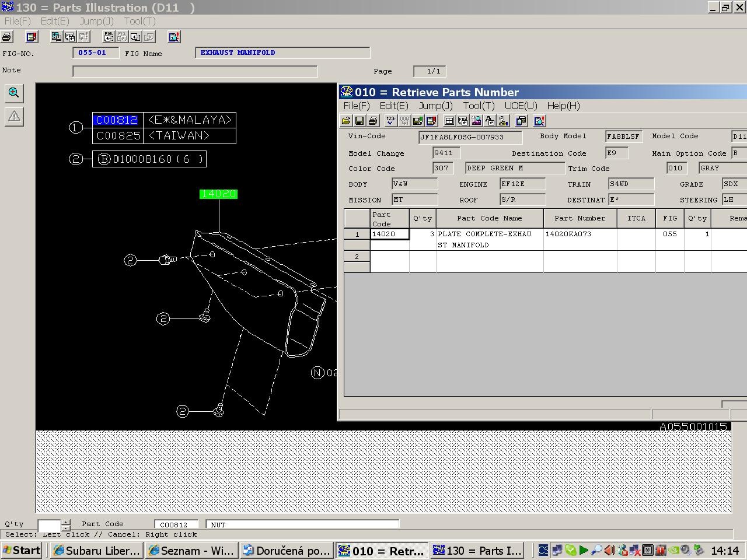Switch to Doručená po... taskbar item
The height and width of the screenshot is (560, 747).
(287, 550)
